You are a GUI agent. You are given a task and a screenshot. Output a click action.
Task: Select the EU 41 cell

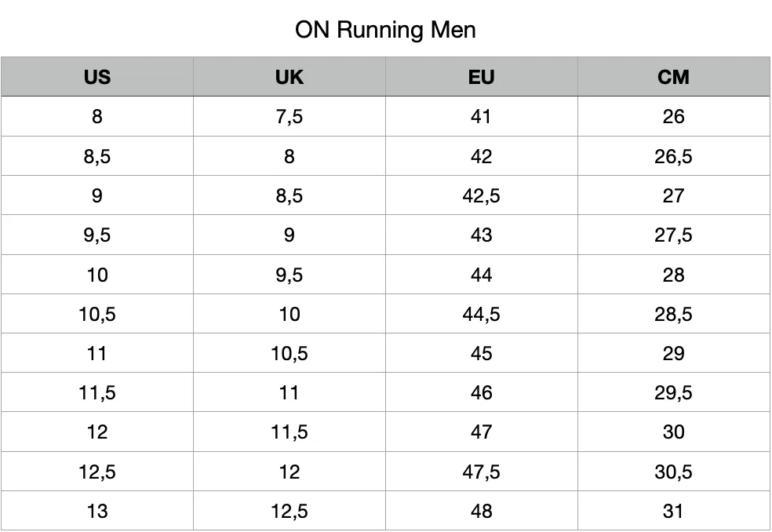(x=481, y=116)
